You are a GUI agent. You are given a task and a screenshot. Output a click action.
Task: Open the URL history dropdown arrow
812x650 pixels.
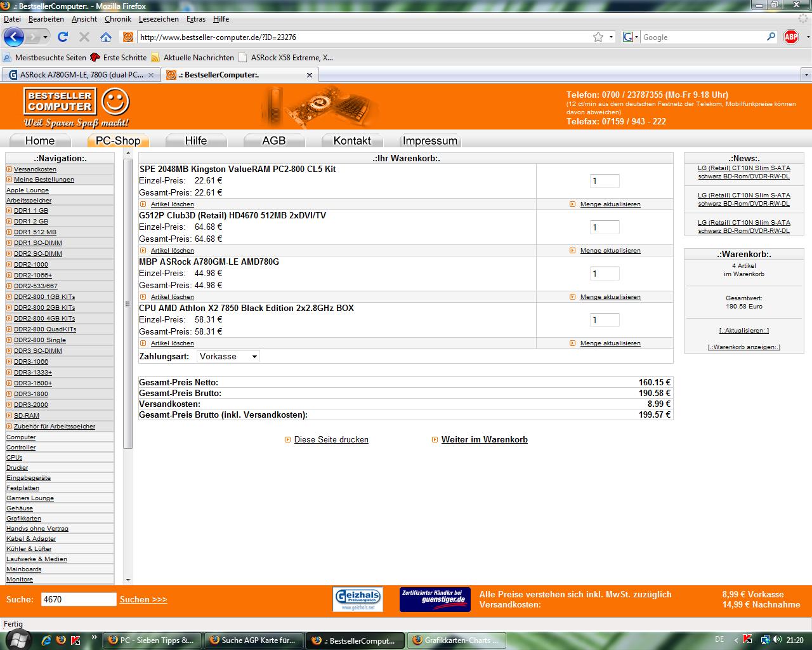(x=612, y=37)
